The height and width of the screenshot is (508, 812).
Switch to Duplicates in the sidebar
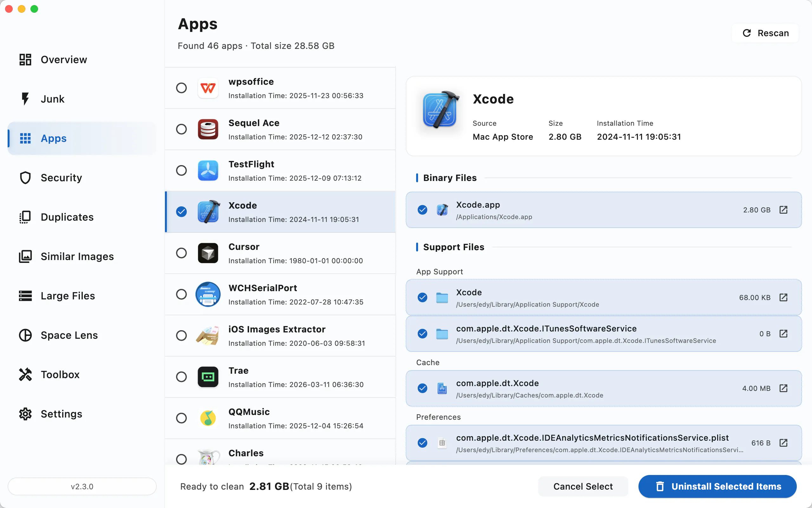point(82,217)
